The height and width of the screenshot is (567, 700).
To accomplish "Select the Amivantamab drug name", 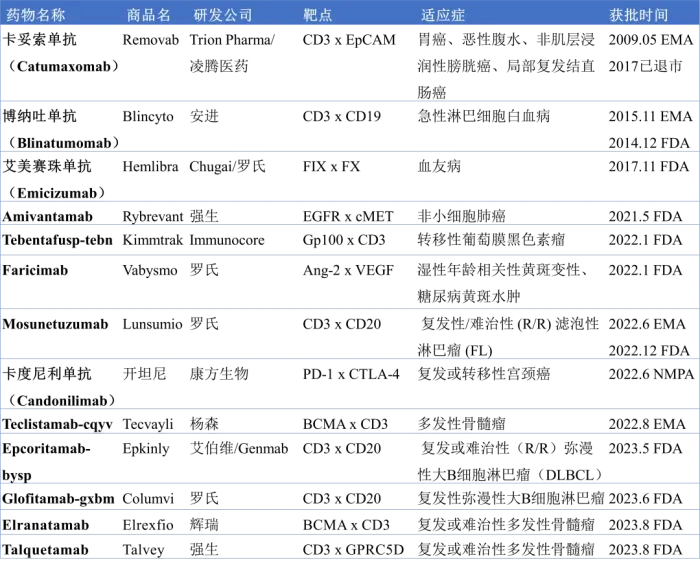I will (47, 217).
